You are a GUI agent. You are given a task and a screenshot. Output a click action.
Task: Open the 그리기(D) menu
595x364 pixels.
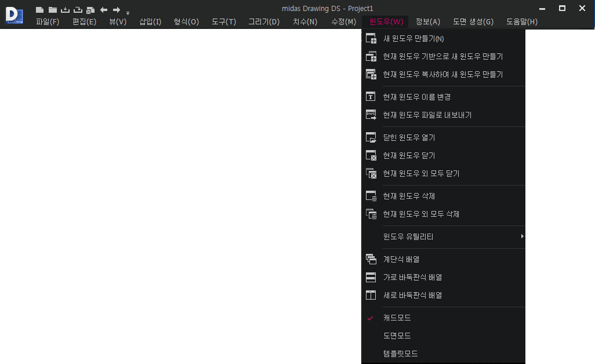(264, 22)
